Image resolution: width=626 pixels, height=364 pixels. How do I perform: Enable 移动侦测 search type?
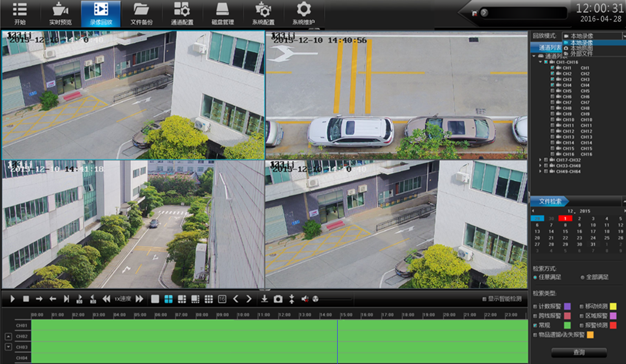click(x=582, y=307)
